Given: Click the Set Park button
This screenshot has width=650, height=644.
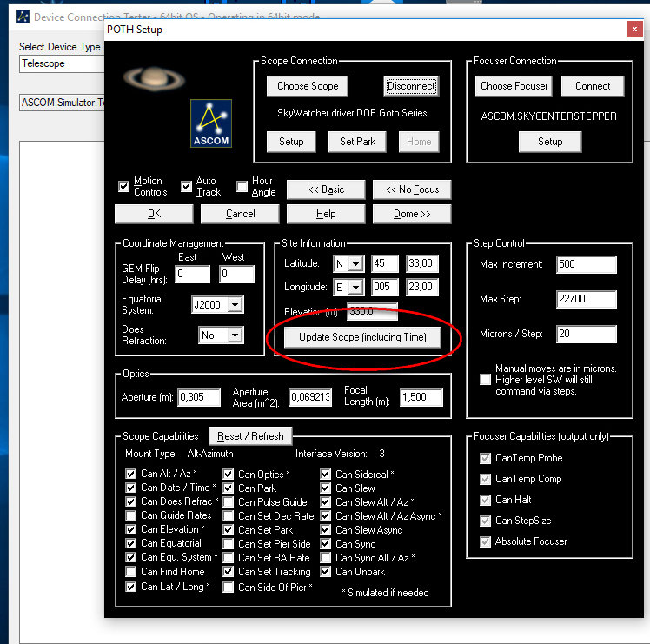Looking at the screenshot, I should [357, 142].
